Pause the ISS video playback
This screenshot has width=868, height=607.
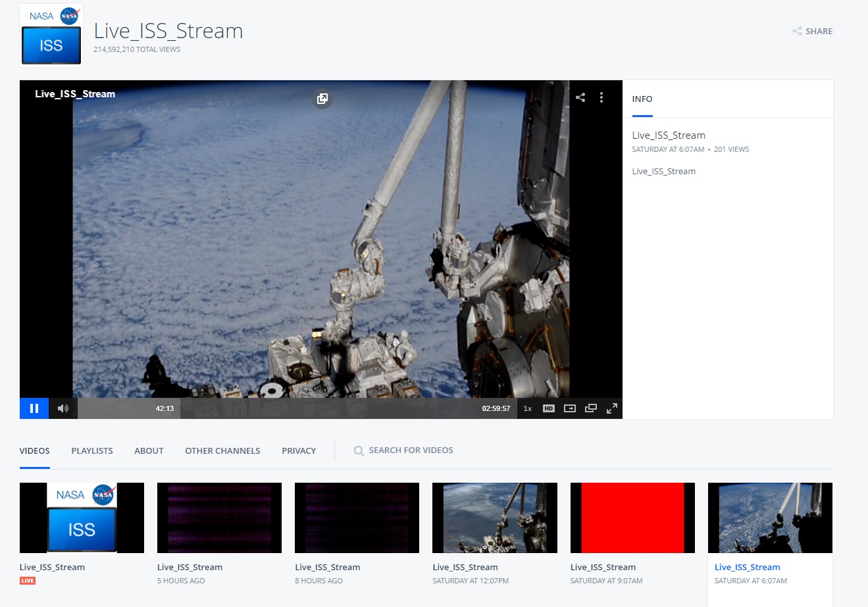point(34,408)
